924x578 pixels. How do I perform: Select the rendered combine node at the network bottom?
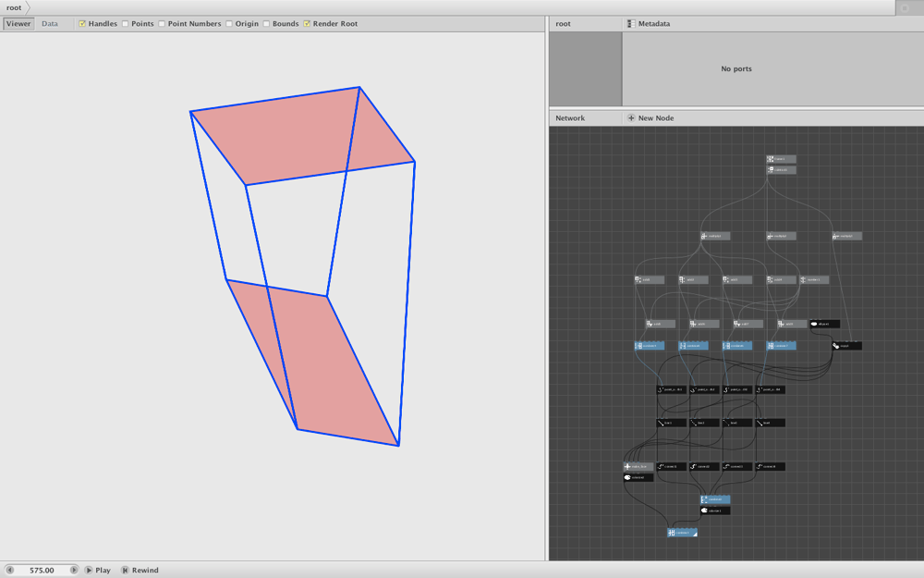coord(683,533)
